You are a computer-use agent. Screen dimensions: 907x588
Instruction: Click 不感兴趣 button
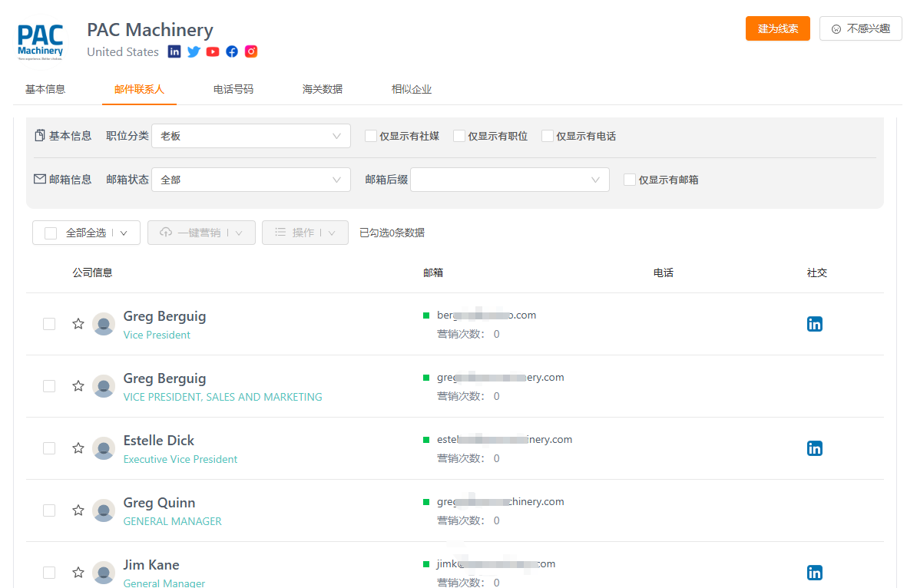tap(861, 28)
